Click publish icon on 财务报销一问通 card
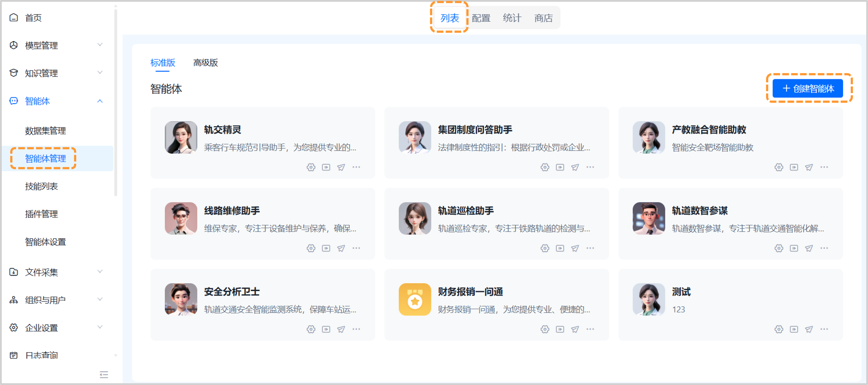Screen dimensions: 868x385 click(575, 329)
